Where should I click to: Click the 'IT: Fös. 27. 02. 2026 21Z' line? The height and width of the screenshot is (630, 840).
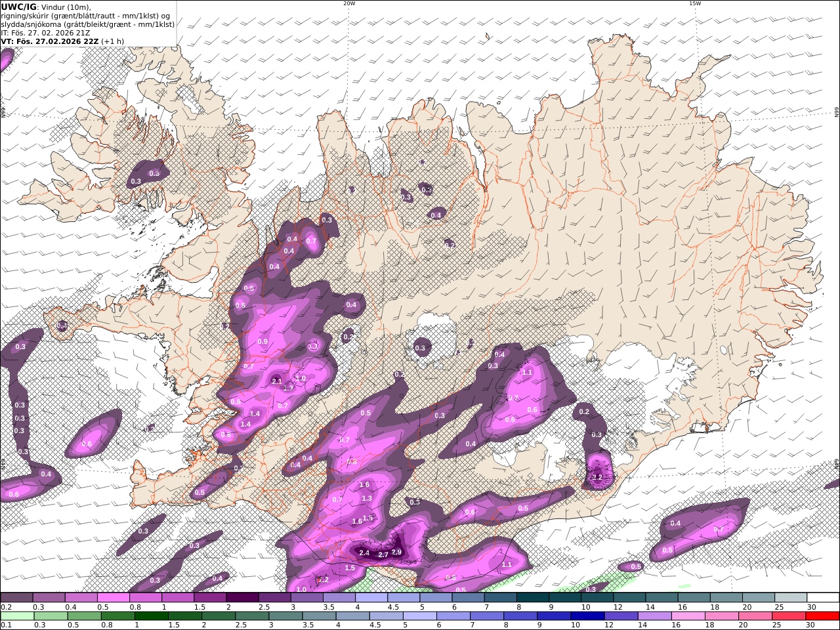click(45, 32)
